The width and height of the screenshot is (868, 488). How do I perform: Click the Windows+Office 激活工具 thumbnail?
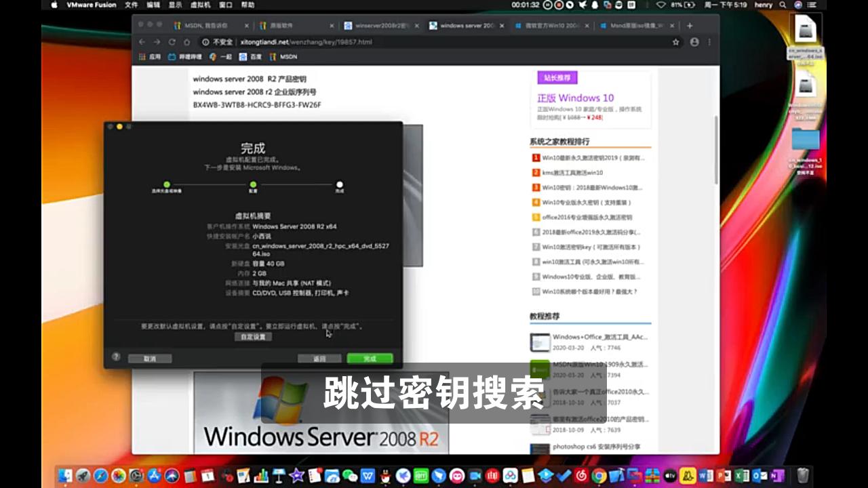point(540,342)
